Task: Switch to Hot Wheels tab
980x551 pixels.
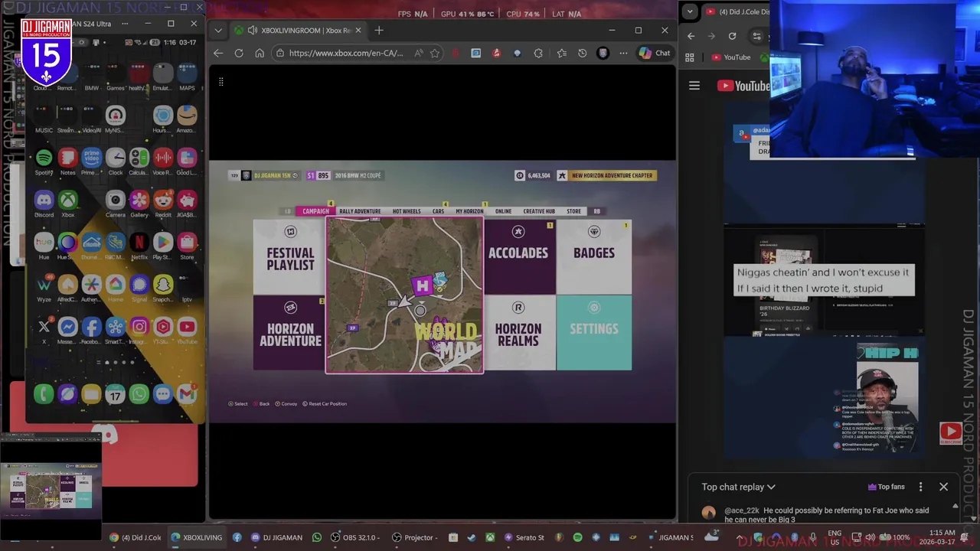Action: point(407,211)
